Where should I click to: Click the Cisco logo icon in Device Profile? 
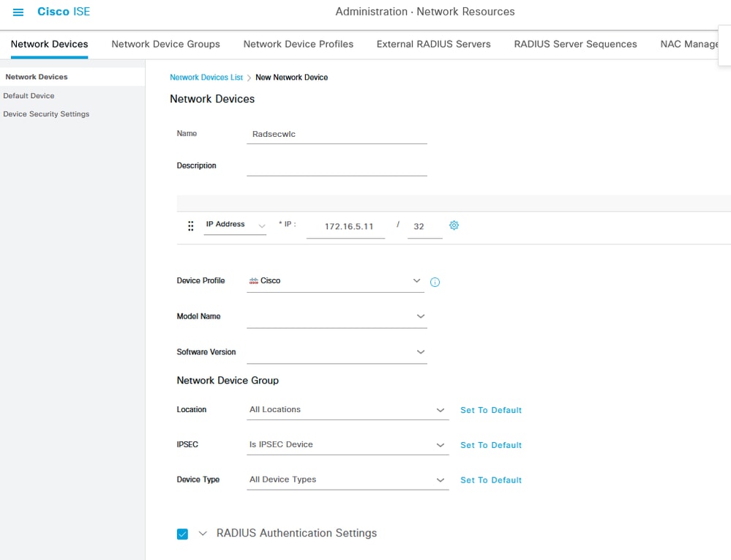pyautogui.click(x=254, y=280)
